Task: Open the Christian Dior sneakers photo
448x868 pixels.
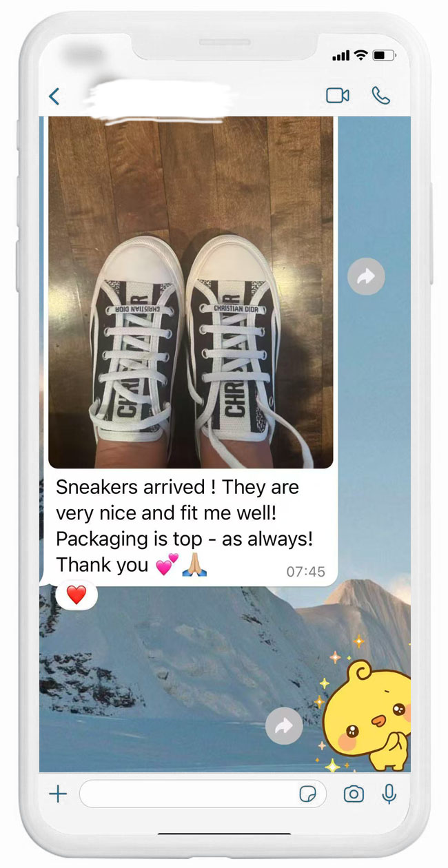Action: (x=191, y=292)
